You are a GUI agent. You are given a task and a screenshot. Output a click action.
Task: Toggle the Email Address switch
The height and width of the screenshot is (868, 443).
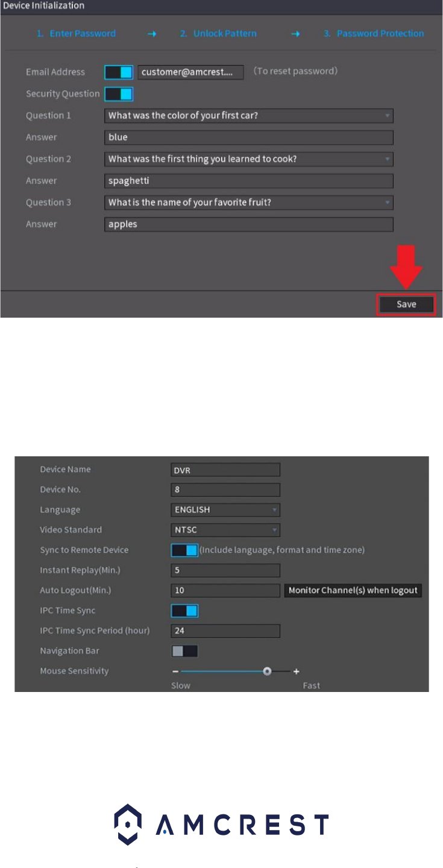pos(119,72)
